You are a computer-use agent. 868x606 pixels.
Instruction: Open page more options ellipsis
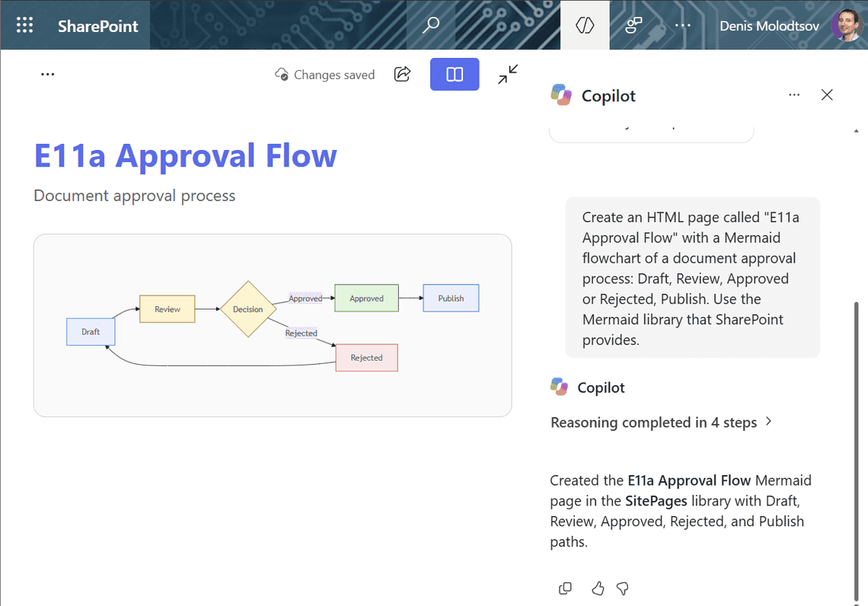tap(48, 74)
